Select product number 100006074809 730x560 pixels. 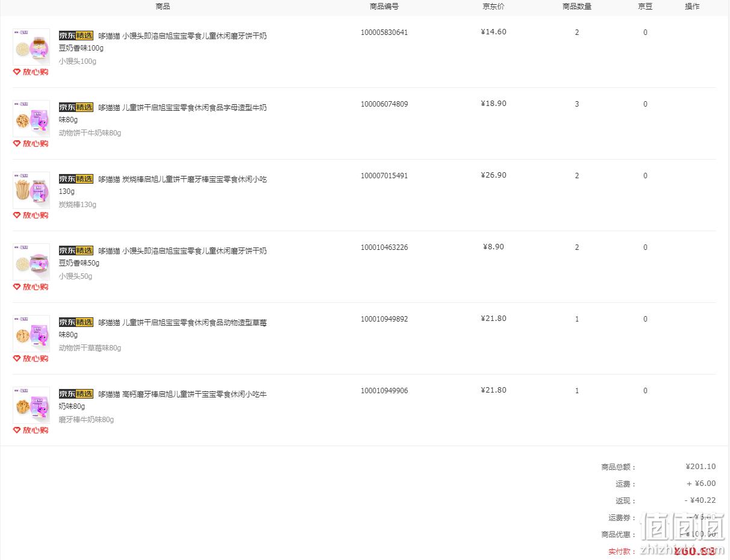[384, 104]
